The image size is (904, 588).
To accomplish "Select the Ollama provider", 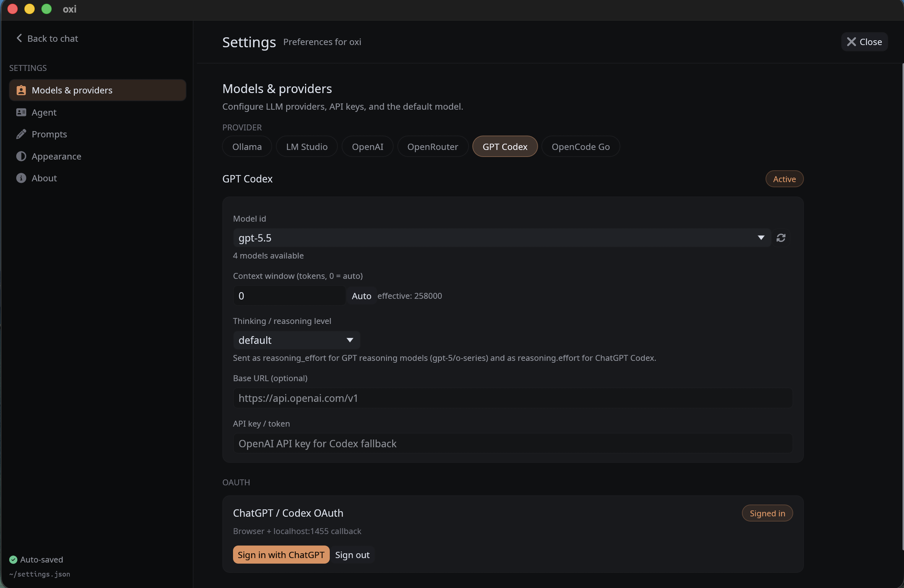I will click(247, 147).
